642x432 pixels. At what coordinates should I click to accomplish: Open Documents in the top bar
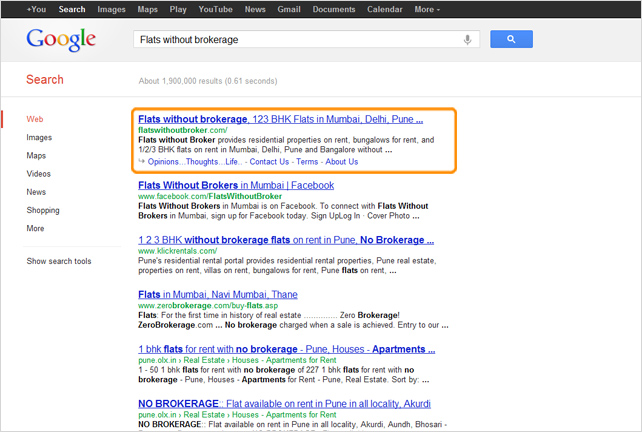pos(334,9)
